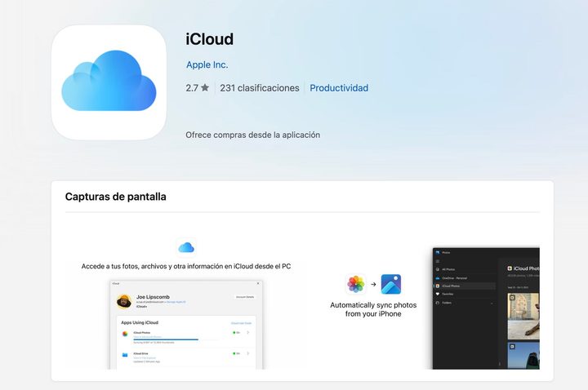Click 'Apps Using iCloud' heading in screenshot
The height and width of the screenshot is (390, 588).
(x=140, y=322)
